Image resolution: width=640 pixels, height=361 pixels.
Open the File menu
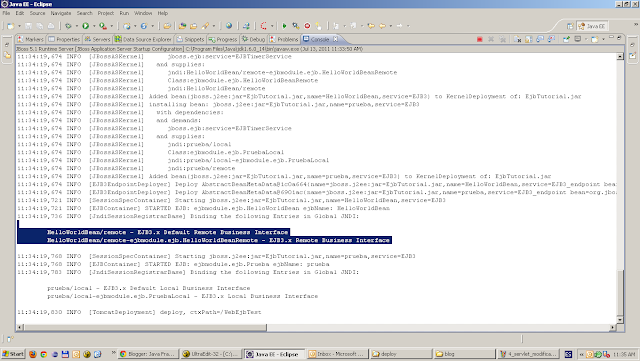6,13
